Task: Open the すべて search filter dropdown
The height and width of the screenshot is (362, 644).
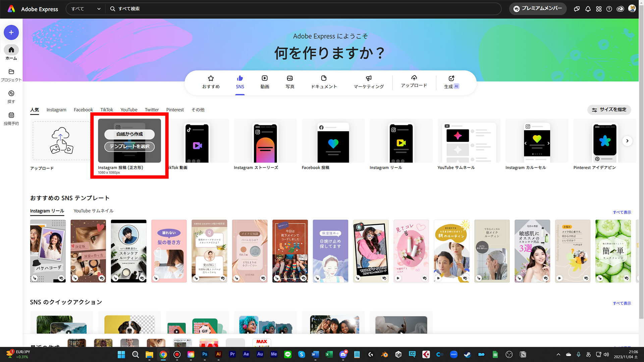Action: click(85, 9)
